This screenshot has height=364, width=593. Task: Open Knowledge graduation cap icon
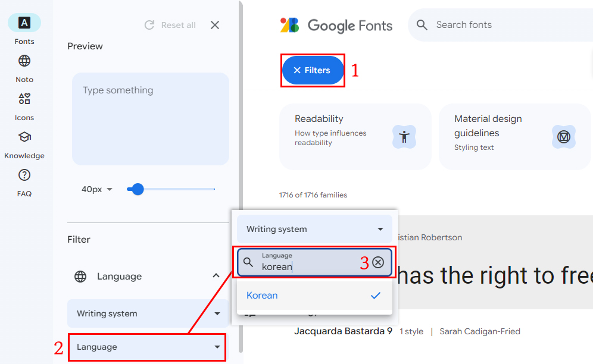pyautogui.click(x=24, y=137)
